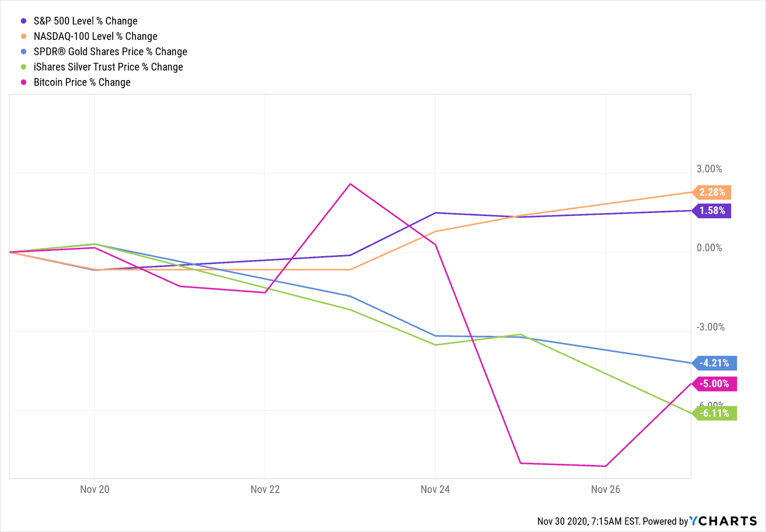The image size is (766, 532).
Task: Select iShares Silver Trust Price % Change label
Action: (108, 67)
